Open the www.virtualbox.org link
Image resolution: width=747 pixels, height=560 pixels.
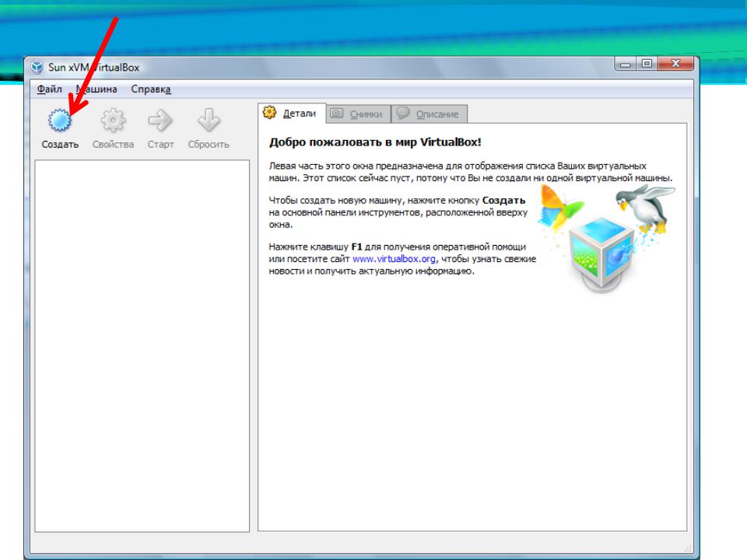(x=394, y=259)
